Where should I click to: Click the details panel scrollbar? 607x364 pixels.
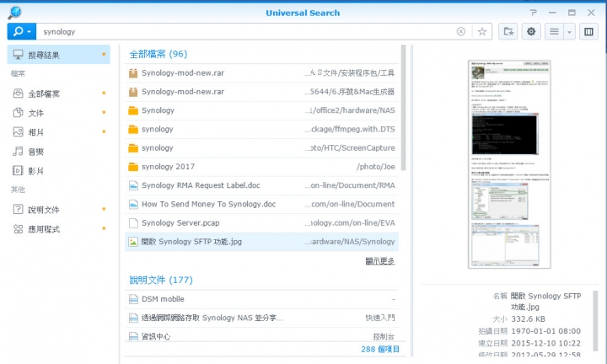(x=595, y=321)
